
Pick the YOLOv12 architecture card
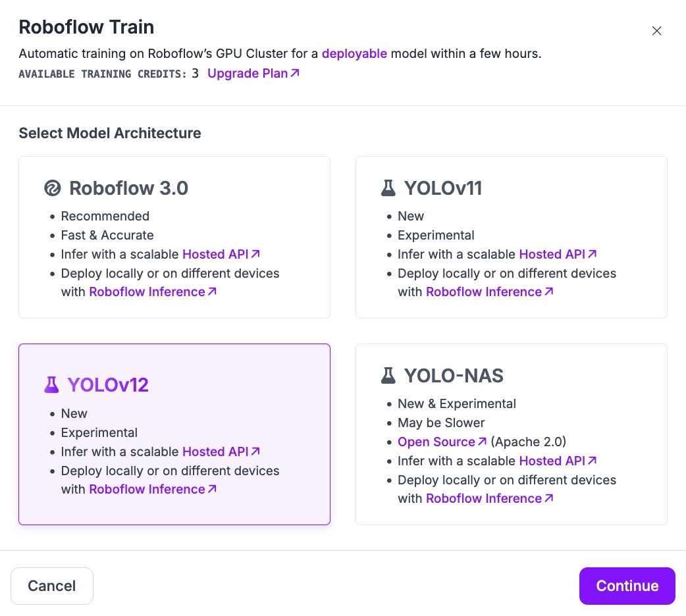(x=174, y=434)
